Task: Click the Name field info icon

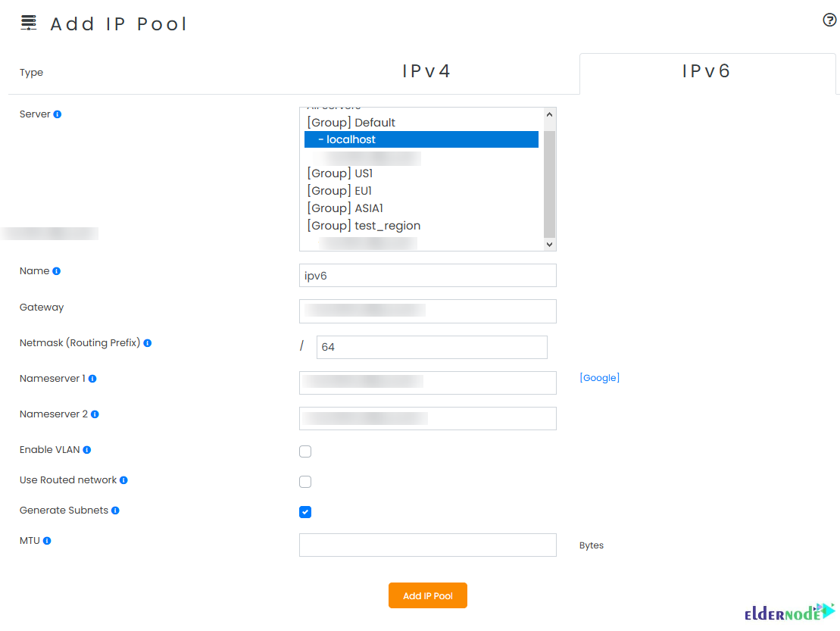Action: coord(55,270)
